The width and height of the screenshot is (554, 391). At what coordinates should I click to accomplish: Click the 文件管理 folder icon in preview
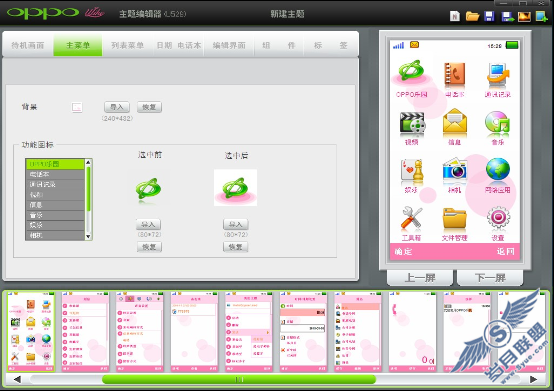[x=454, y=219]
